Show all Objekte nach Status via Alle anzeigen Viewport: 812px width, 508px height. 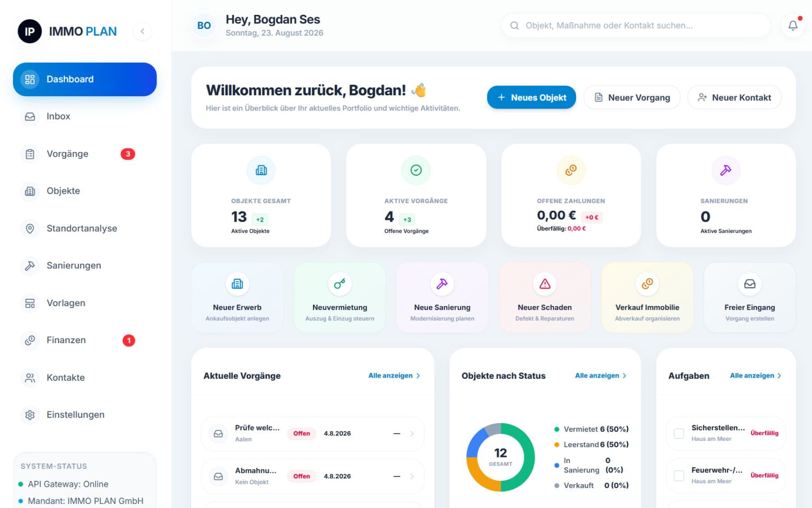(601, 376)
